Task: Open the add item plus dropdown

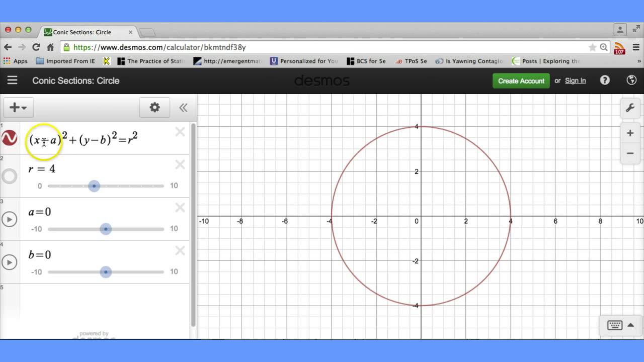Action: pyautogui.click(x=19, y=107)
